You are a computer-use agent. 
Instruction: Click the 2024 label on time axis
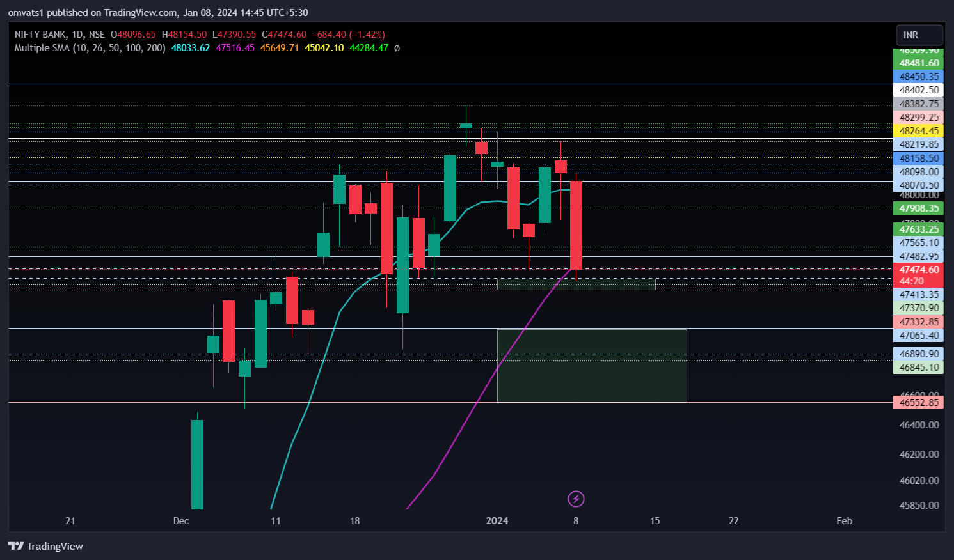pyautogui.click(x=497, y=521)
